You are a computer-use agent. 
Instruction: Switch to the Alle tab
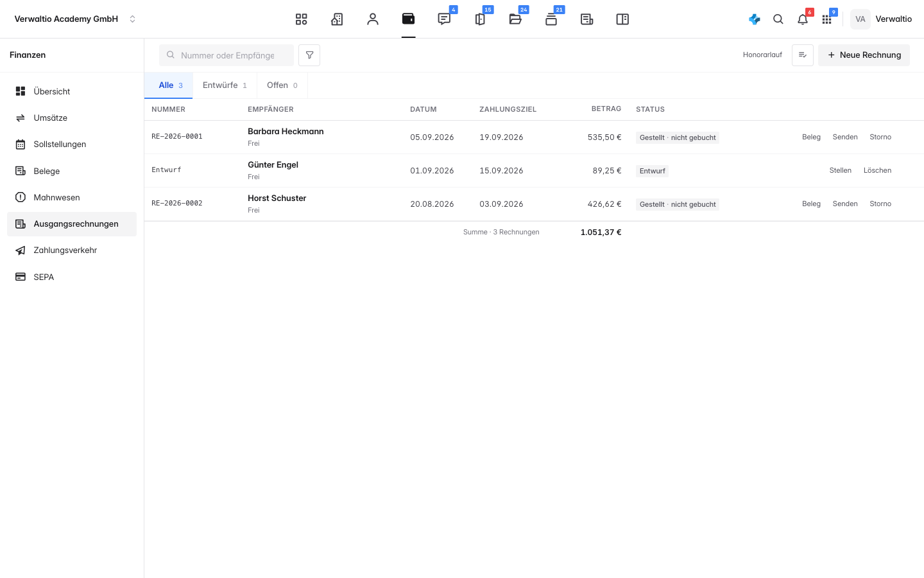click(x=169, y=85)
